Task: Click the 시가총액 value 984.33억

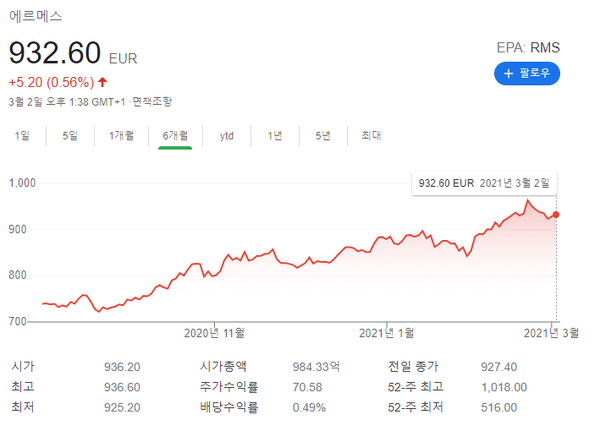Action: pos(316,367)
